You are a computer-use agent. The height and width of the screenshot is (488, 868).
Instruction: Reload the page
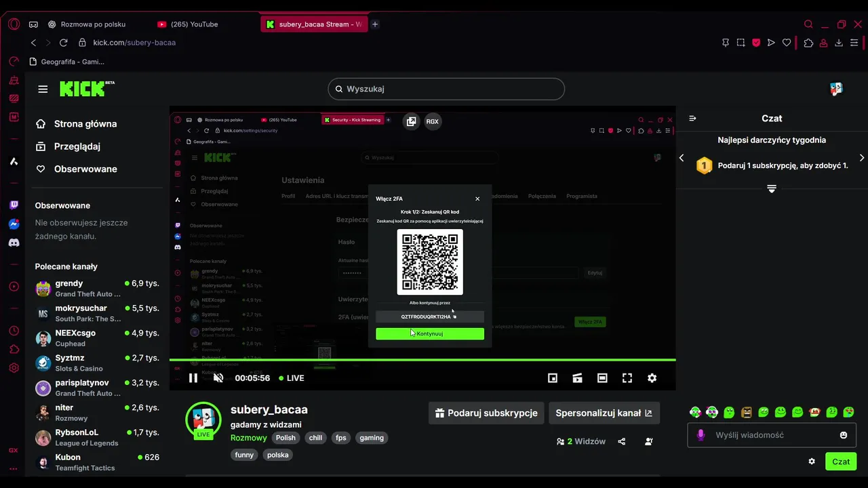coord(63,43)
